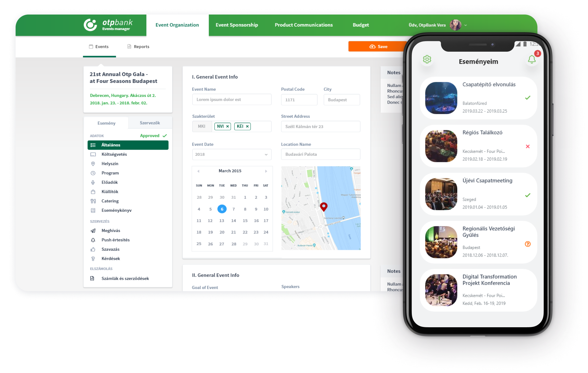588x373 pixels.
Task: Open the Reports sub-tab
Action: [138, 47]
